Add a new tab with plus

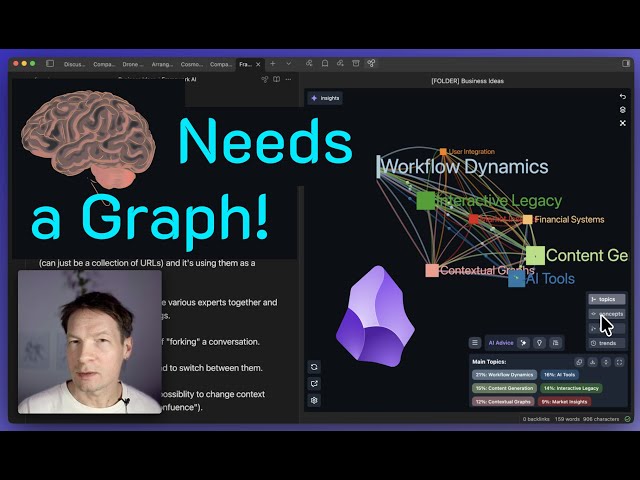(273, 64)
